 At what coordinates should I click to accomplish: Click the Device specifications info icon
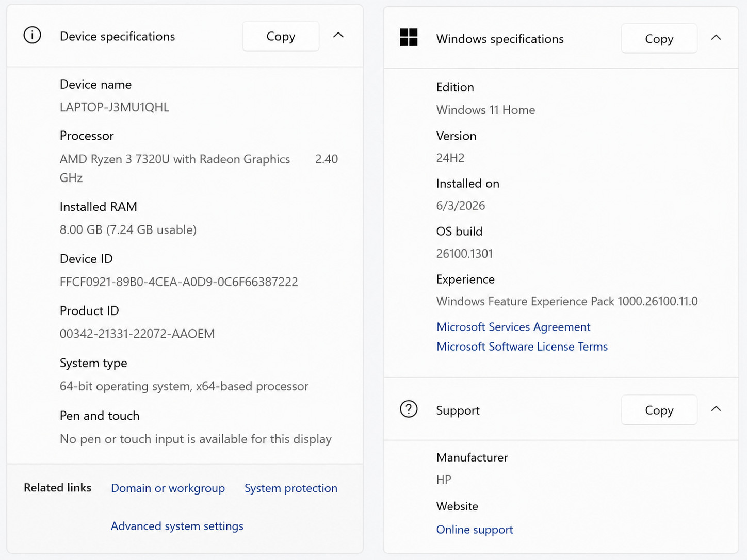coord(32,36)
